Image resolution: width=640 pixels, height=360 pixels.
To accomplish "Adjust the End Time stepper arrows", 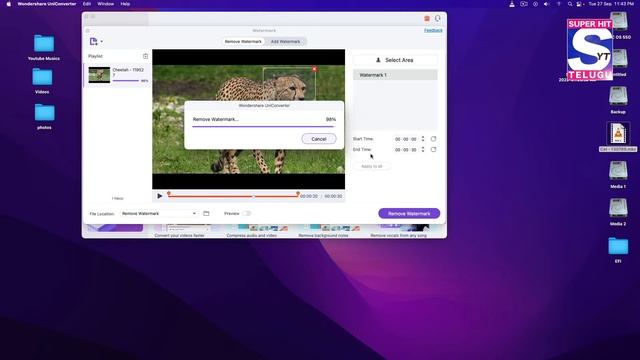I will [x=423, y=149].
